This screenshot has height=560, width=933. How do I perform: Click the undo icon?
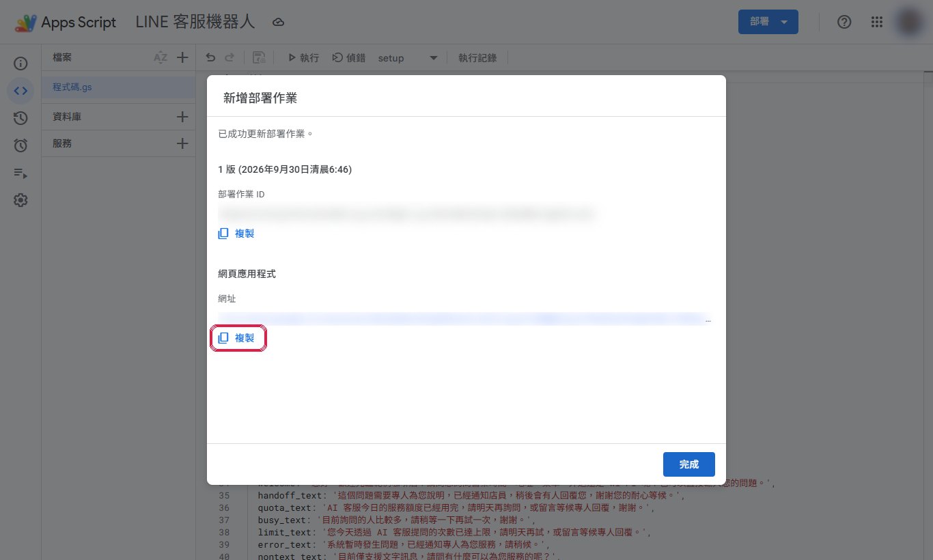click(x=210, y=58)
